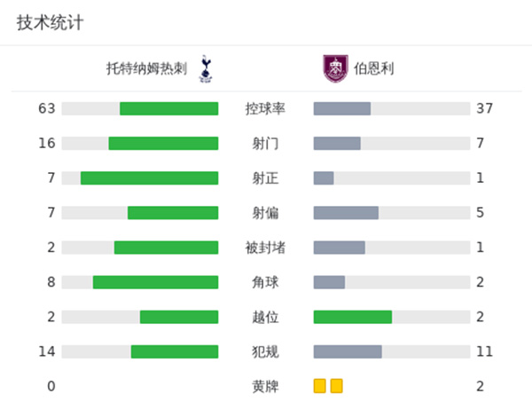Click Burnley's possession value 37
The width and height of the screenshot is (532, 410).
point(484,108)
